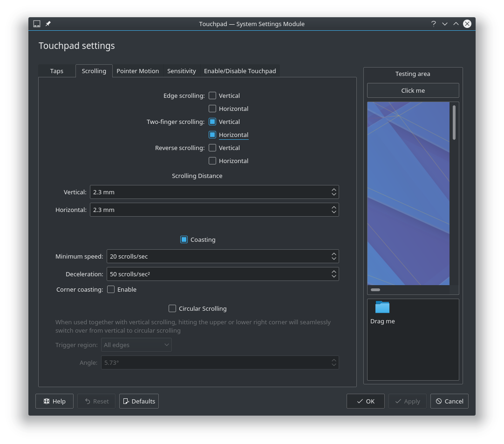Click the Help button
Image resolution: width=504 pixels, height=444 pixels.
[54, 401]
